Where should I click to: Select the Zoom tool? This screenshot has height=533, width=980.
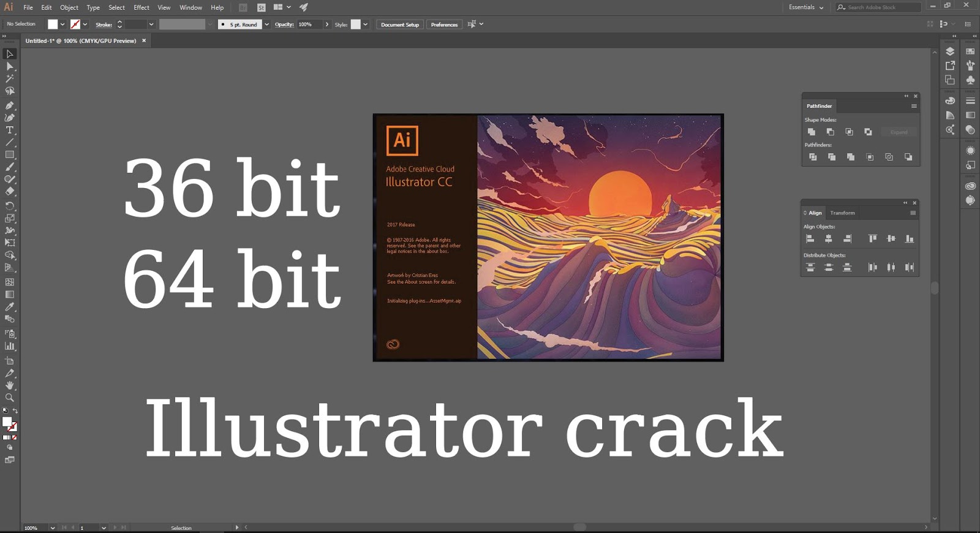pyautogui.click(x=10, y=398)
